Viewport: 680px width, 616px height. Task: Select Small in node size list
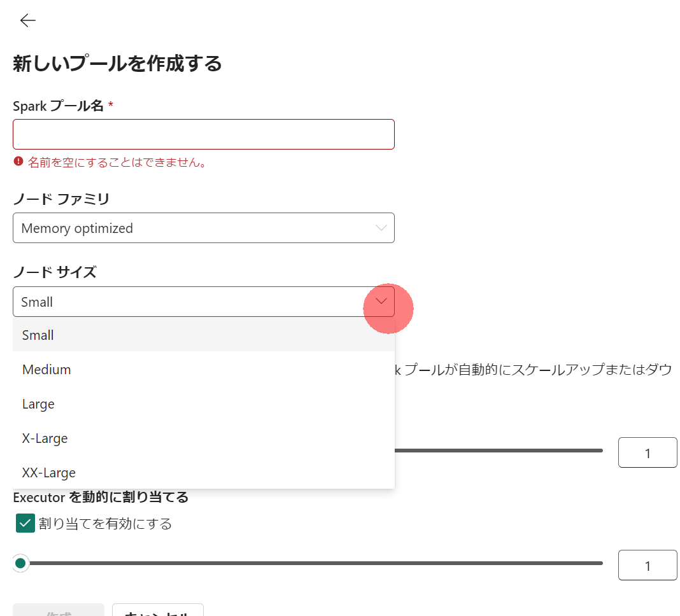[x=203, y=335]
